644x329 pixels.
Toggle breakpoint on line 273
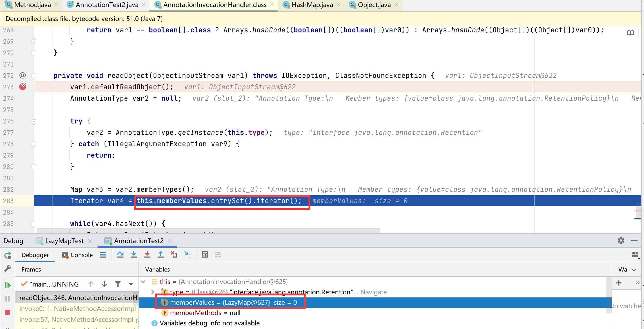point(23,87)
